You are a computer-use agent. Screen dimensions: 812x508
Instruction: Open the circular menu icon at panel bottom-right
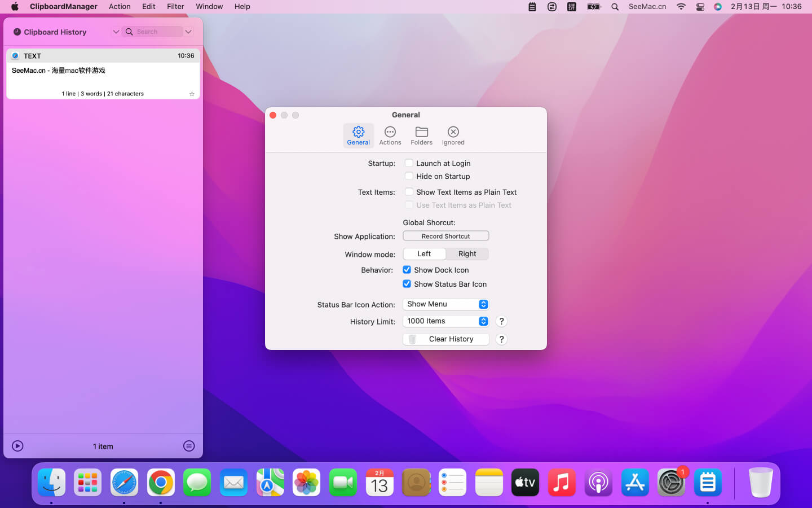point(189,446)
